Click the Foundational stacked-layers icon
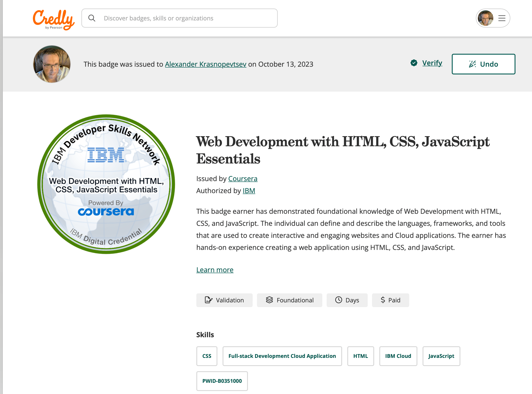This screenshot has width=532, height=394. click(x=269, y=300)
